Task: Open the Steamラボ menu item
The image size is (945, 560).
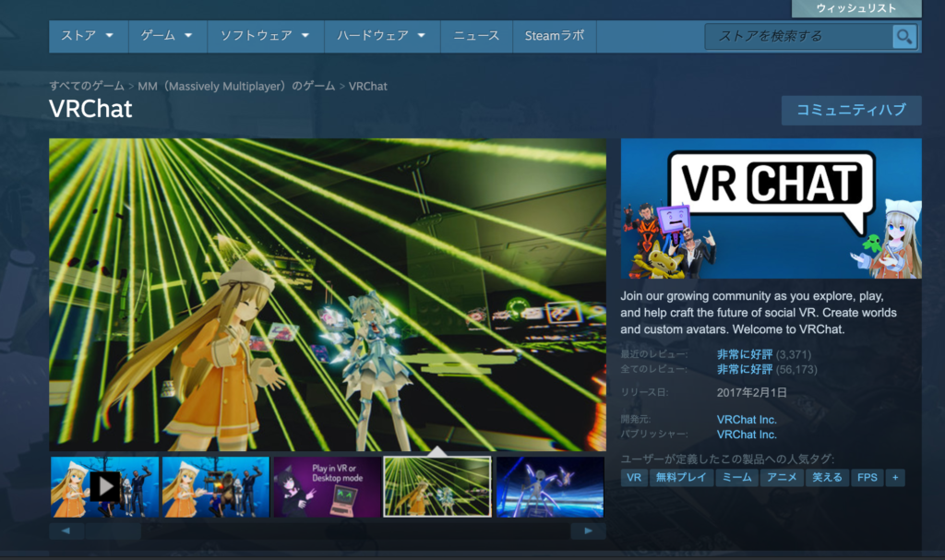Action: point(555,36)
